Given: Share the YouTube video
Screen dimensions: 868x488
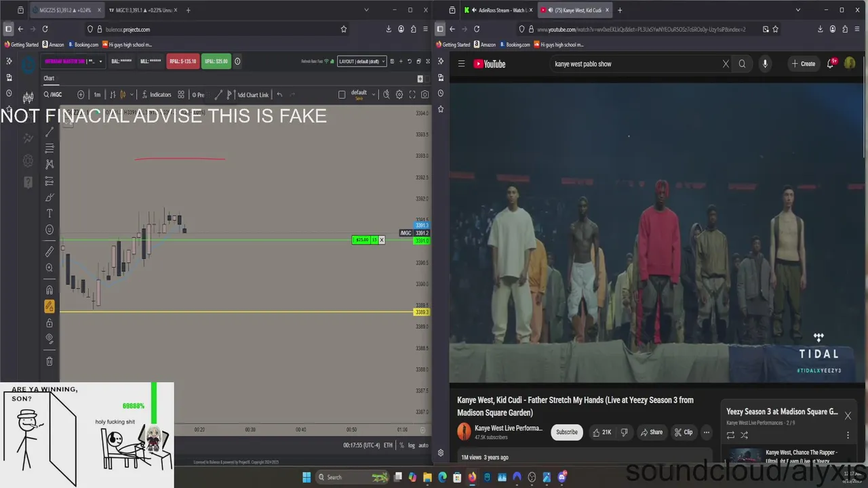Looking at the screenshot, I should pos(650,432).
